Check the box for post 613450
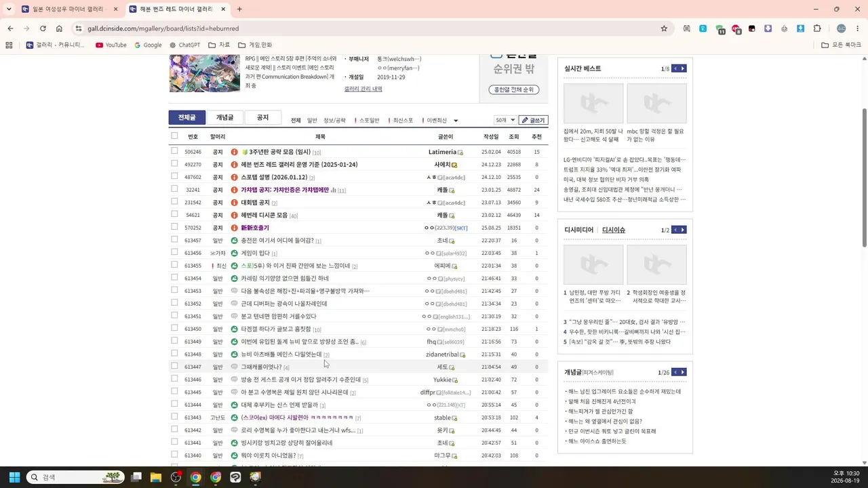868x488 pixels. [x=174, y=328]
